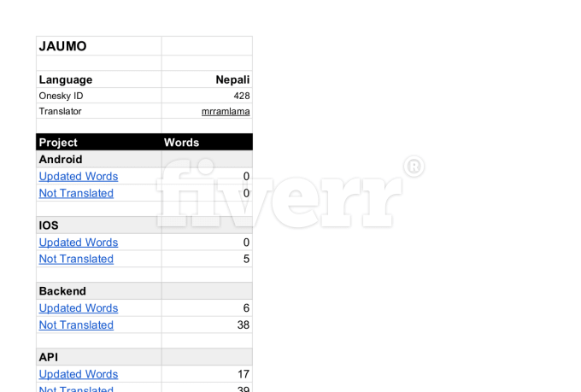Open the Android Not Translated link

76,193
